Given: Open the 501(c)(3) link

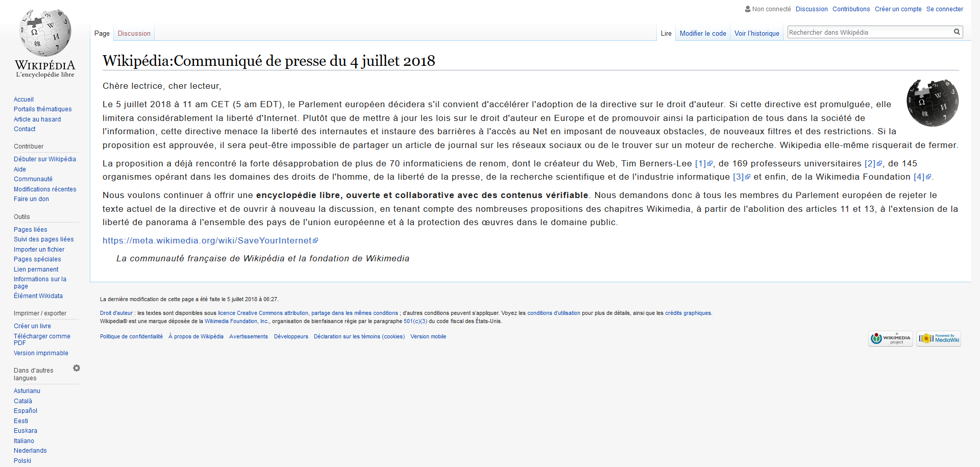Looking at the screenshot, I should click(x=415, y=322).
